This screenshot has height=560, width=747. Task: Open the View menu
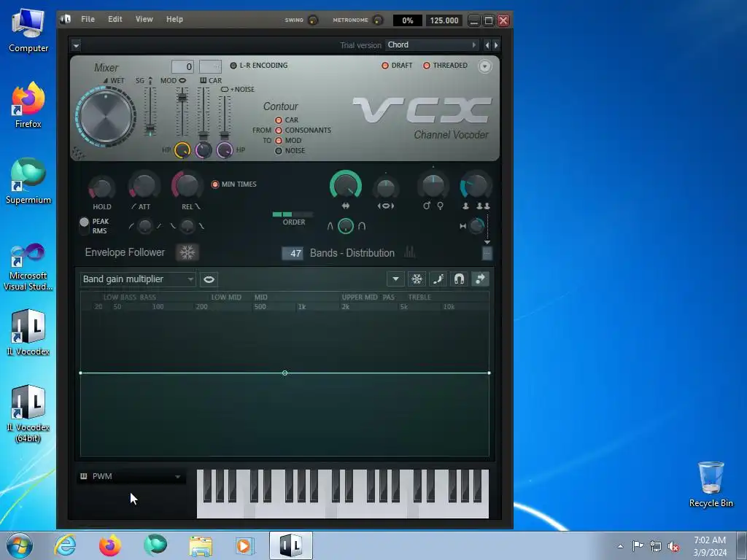[x=144, y=19]
